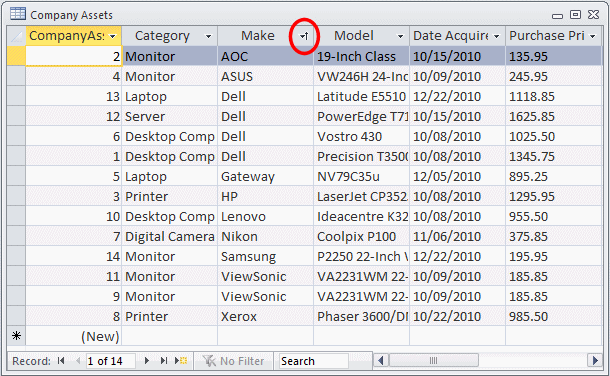Click the Precision T3500 model cell
610x376 pixels.
point(361,156)
